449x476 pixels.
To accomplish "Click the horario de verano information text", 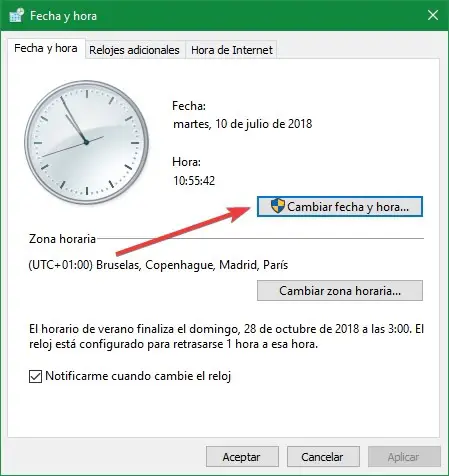I will pyautogui.click(x=226, y=336).
